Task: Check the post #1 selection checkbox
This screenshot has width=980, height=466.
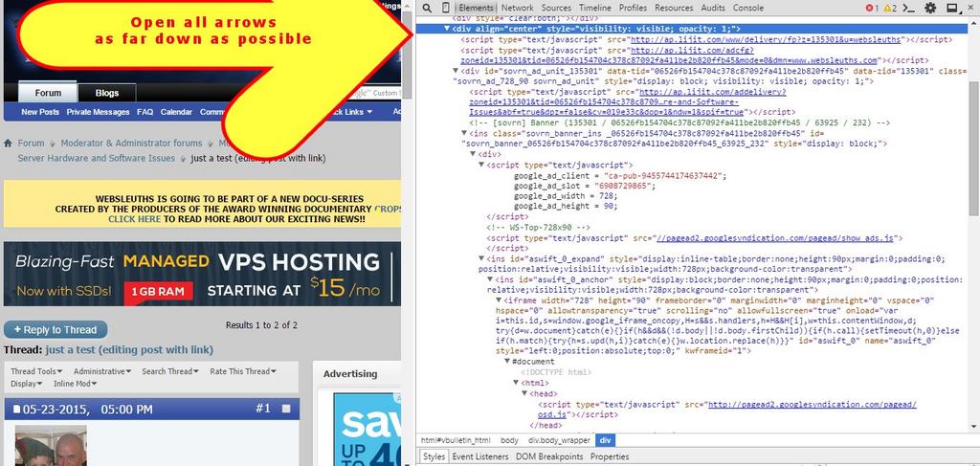Action: tap(285, 409)
